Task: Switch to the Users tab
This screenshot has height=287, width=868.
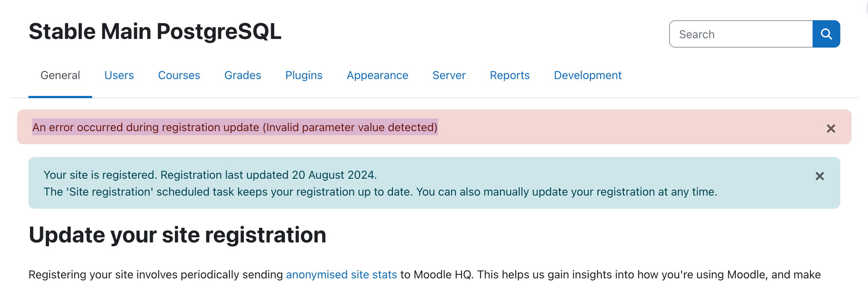Action: point(119,75)
